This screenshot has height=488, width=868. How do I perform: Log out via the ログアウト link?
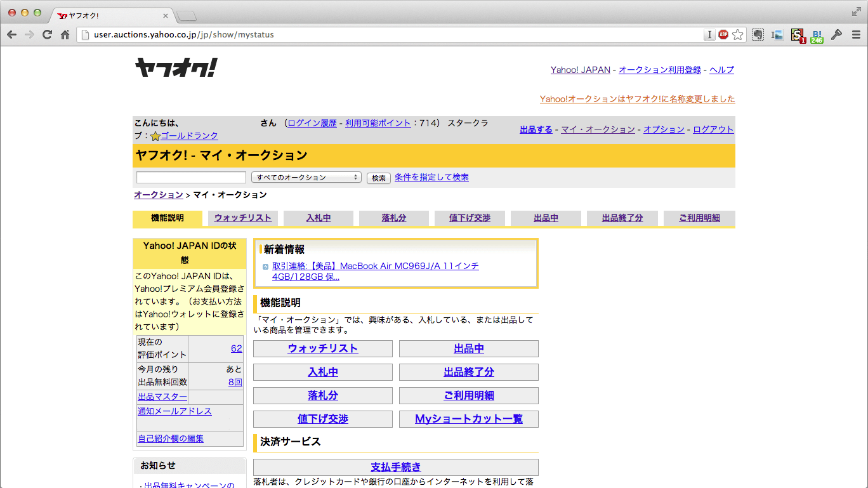(x=713, y=129)
